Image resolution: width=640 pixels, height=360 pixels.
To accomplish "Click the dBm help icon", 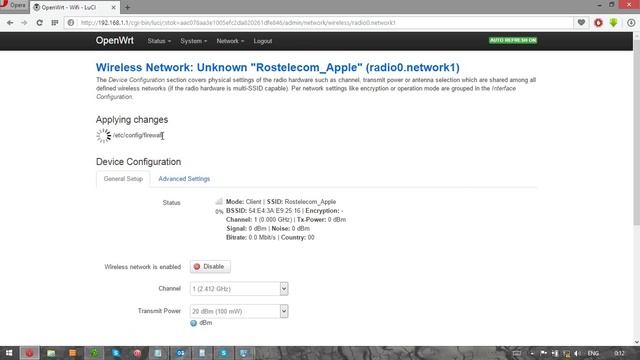I will [x=193, y=323].
